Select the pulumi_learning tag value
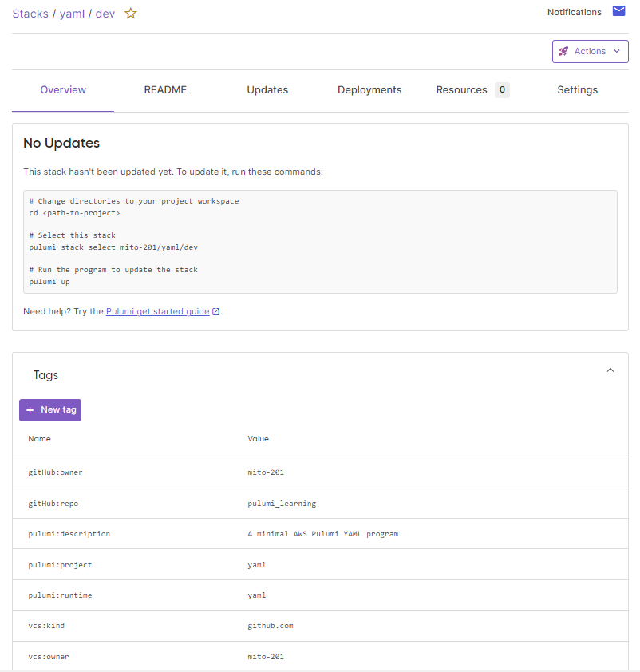The image size is (640, 672). click(282, 504)
